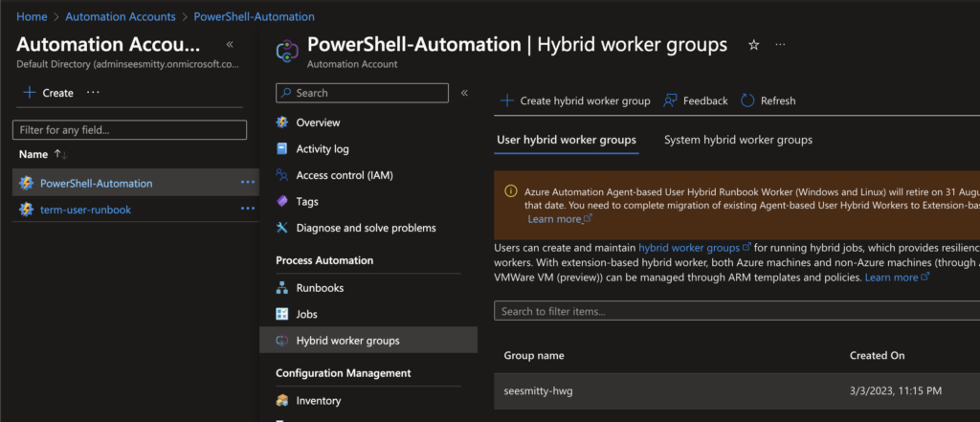Viewport: 980px width, 422px height.
Task: Click the PowerShell-Automation account icon in list
Action: coord(26,183)
